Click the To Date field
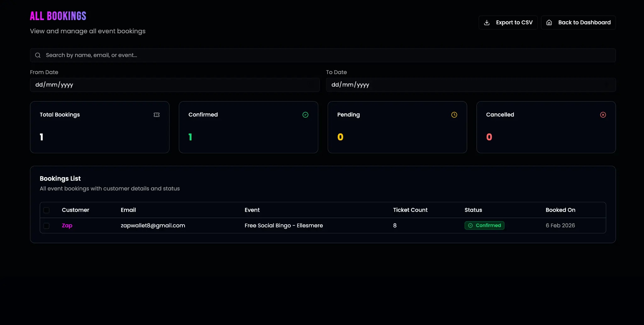This screenshot has width=644, height=325. click(x=471, y=85)
